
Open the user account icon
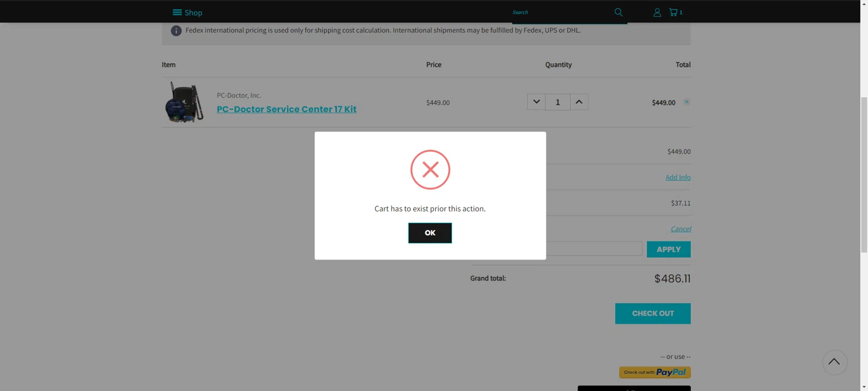point(657,12)
